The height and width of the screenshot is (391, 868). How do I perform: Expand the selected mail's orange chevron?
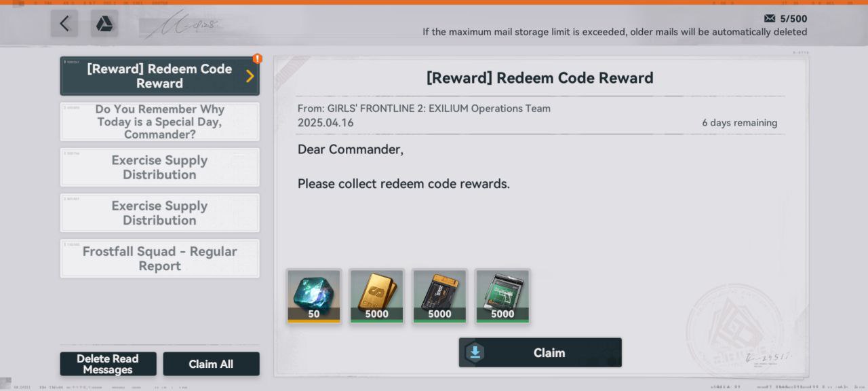[x=250, y=76]
